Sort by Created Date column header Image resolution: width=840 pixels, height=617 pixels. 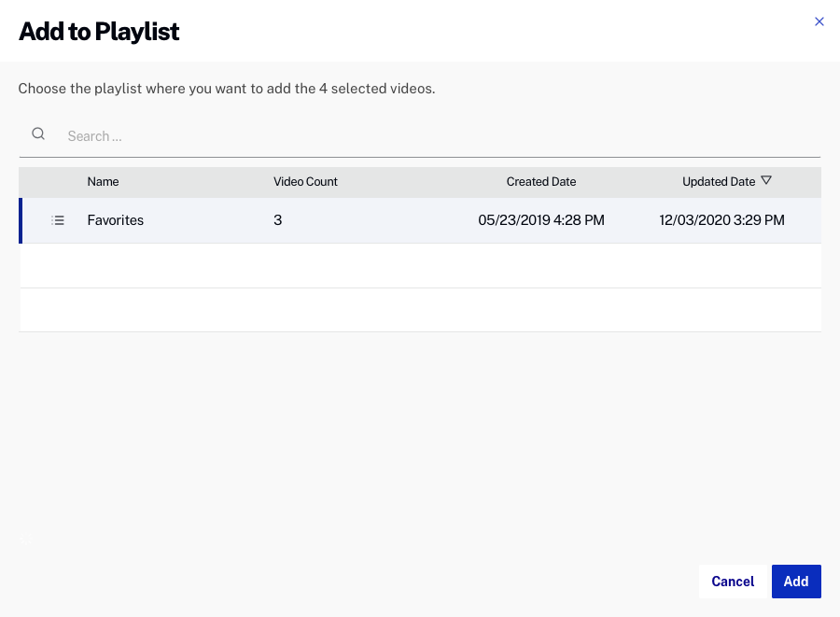coord(541,182)
